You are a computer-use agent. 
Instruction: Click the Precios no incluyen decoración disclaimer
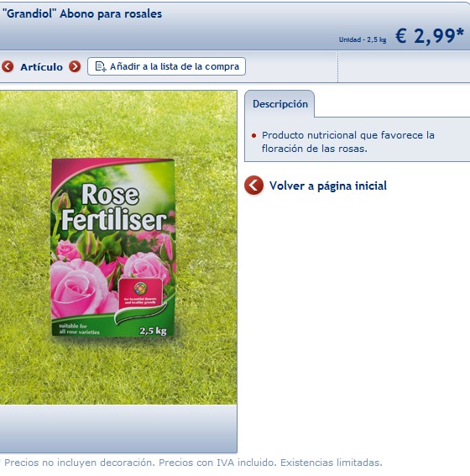point(193,463)
